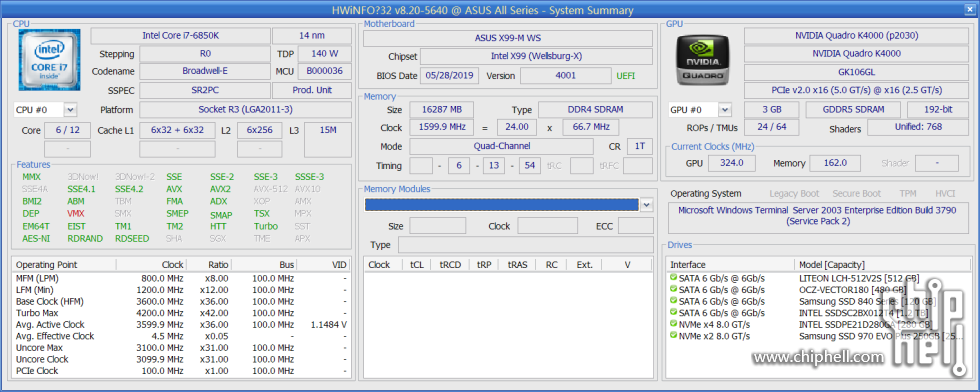Viewport: 980px width, 392px height.
Task: Select the Bus column header
Action: click(265, 264)
